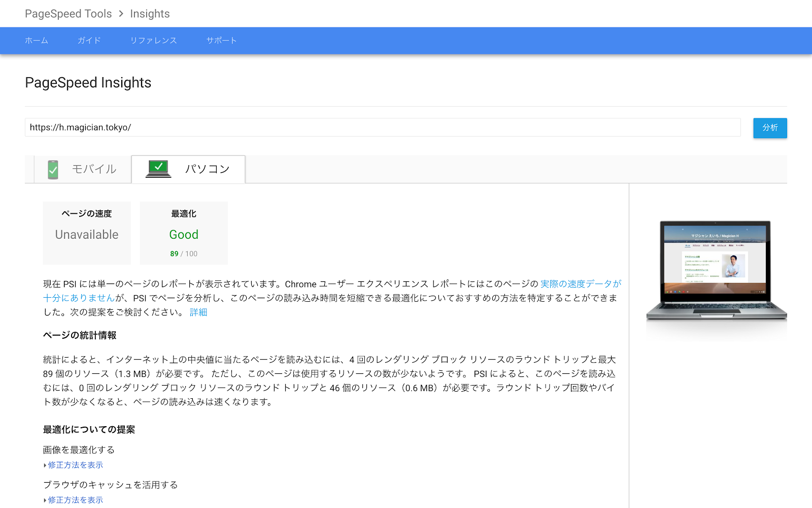Click the PageSpeed Insights page heading

click(x=88, y=83)
